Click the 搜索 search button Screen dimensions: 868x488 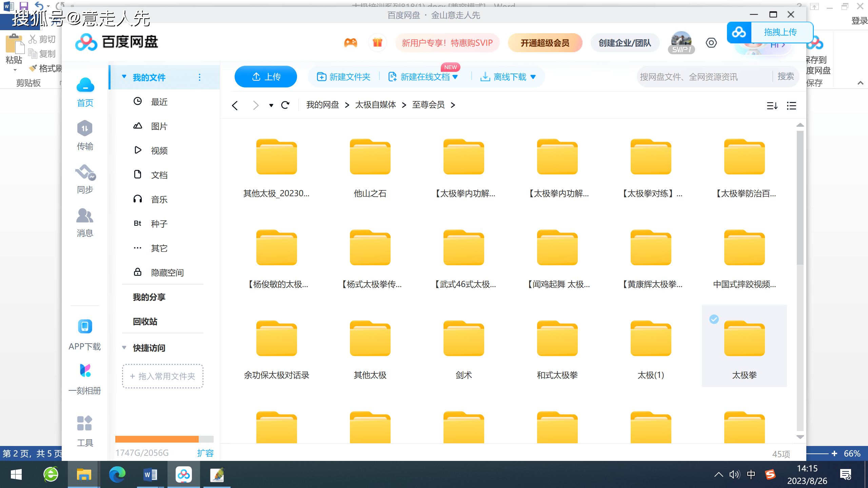point(786,77)
